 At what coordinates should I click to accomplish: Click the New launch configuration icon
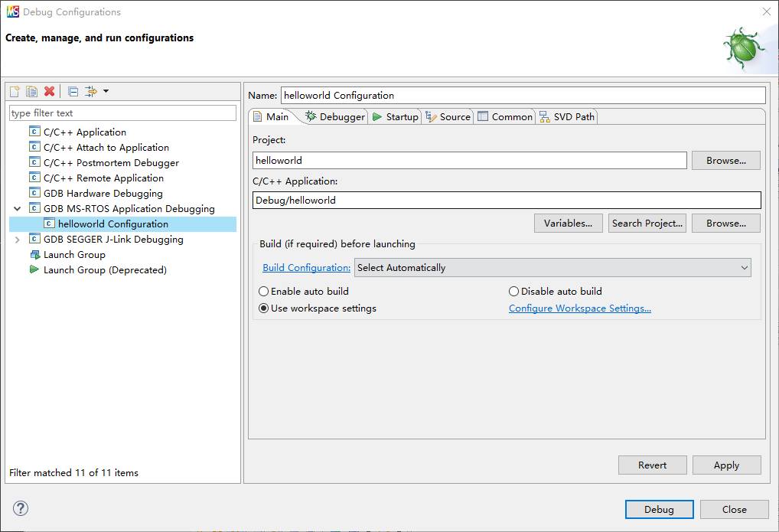(15, 91)
